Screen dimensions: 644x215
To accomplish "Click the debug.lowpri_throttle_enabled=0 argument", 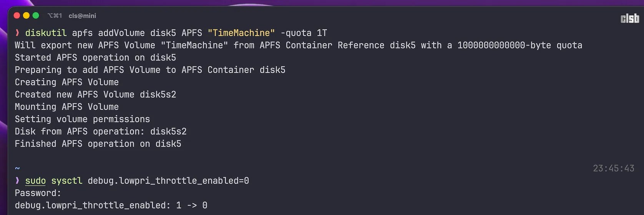I will click(168, 181).
